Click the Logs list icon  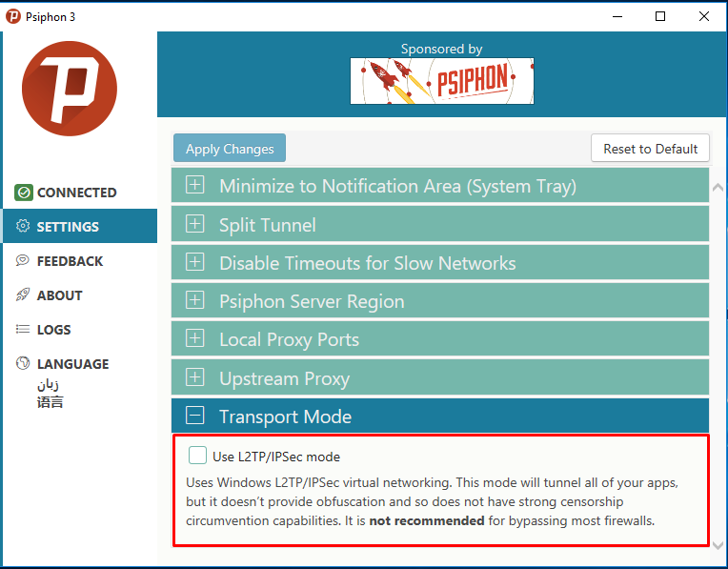pyautogui.click(x=23, y=330)
